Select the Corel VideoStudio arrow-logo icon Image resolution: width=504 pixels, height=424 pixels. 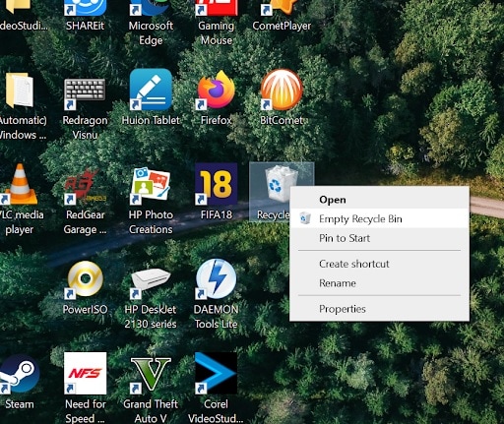pyautogui.click(x=216, y=374)
